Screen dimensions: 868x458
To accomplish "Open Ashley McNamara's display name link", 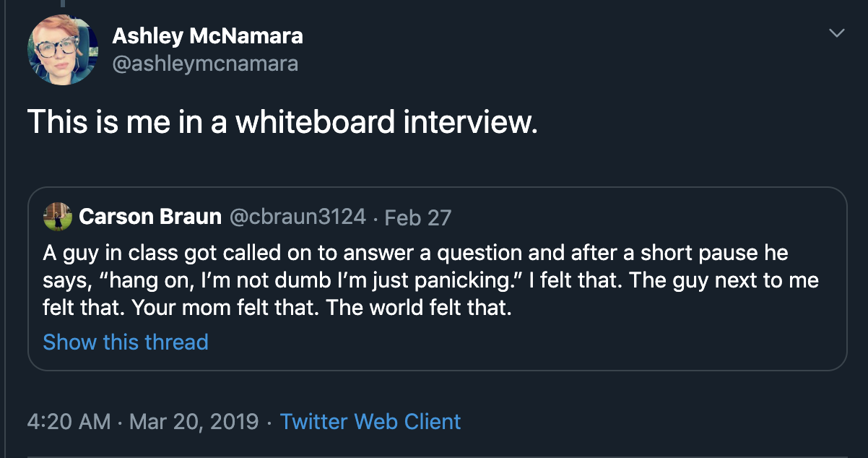I will [207, 35].
